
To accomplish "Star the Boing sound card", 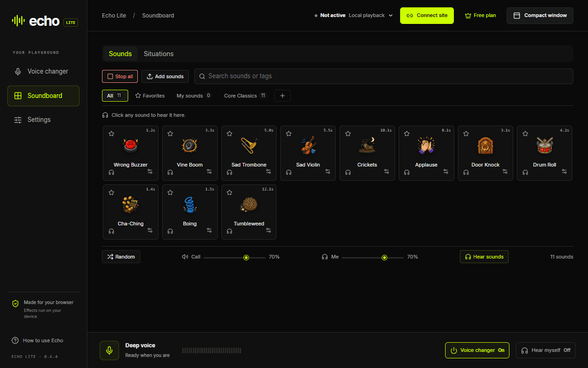I will tap(170, 193).
